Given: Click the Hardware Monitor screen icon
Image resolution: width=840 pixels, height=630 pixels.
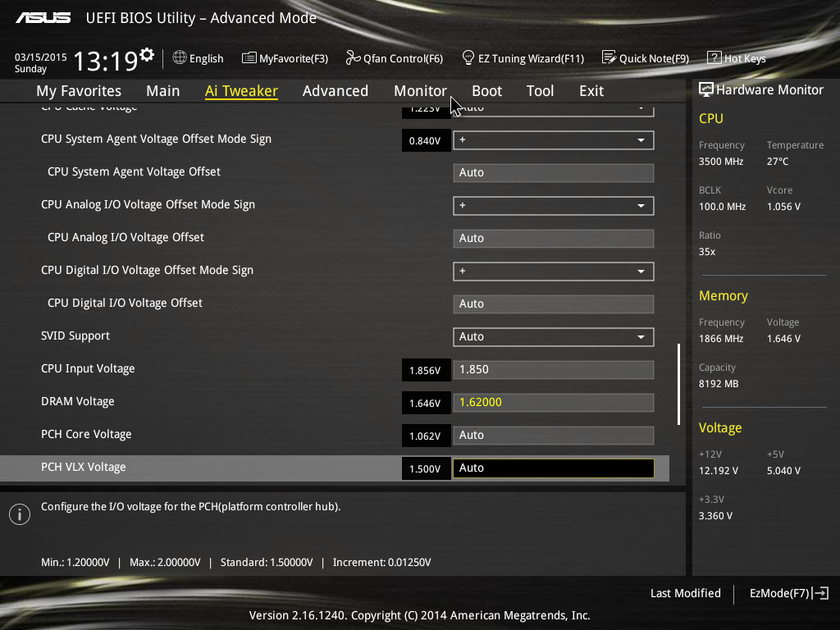Looking at the screenshot, I should pyautogui.click(x=706, y=90).
